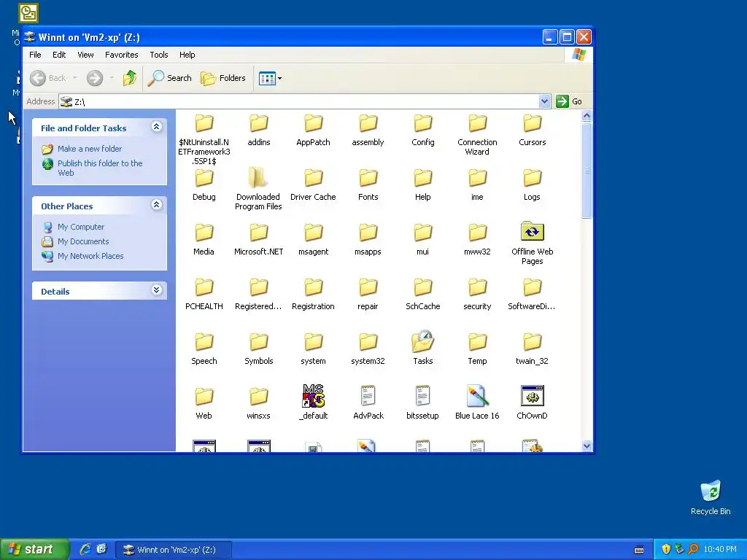Collapse the File and Folder Tasks panel

(156, 127)
